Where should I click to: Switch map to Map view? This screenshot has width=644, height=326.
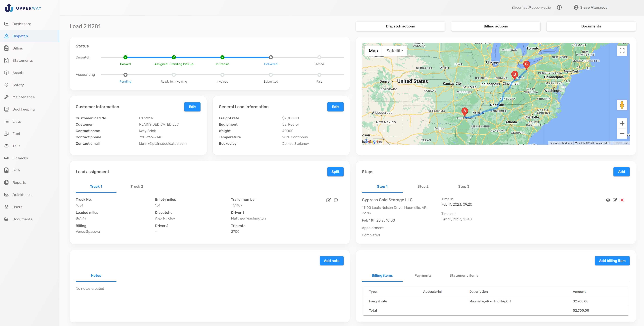click(x=373, y=51)
